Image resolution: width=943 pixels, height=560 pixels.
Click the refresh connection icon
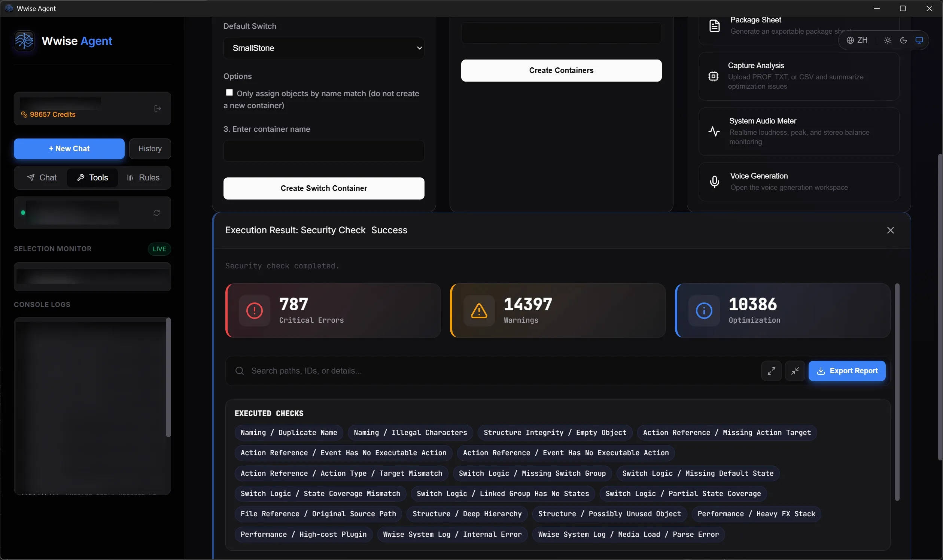tap(156, 213)
